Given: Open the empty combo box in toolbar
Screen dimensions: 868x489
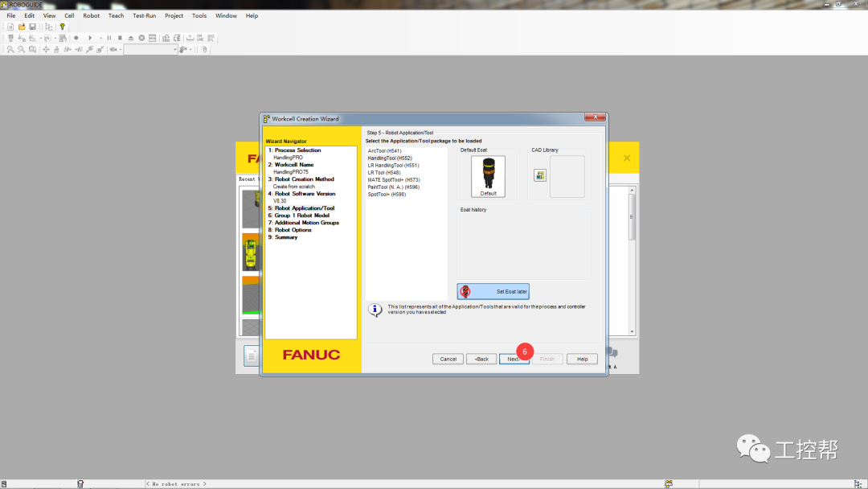Looking at the screenshot, I should 150,49.
